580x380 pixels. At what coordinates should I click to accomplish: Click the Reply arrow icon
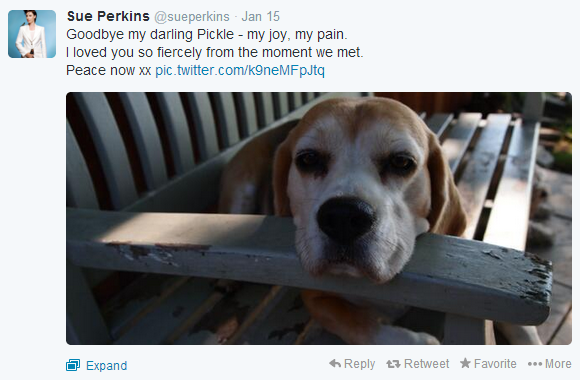coord(335,364)
